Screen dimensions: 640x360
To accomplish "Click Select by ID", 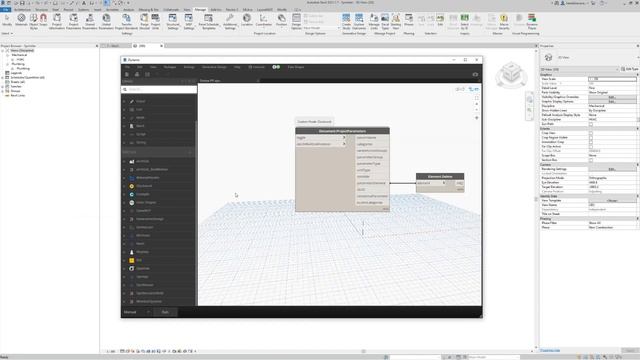I will tap(464, 21).
